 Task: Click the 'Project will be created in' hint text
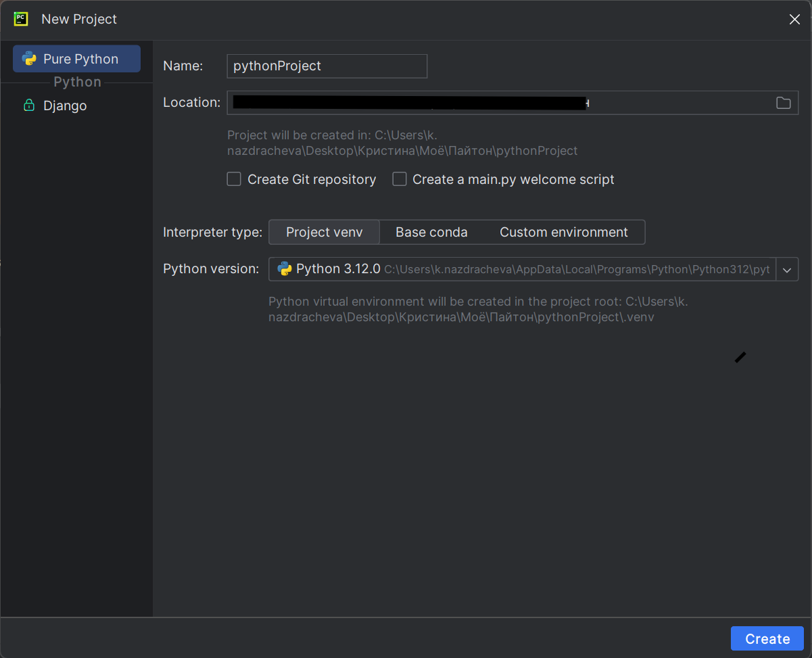point(403,143)
